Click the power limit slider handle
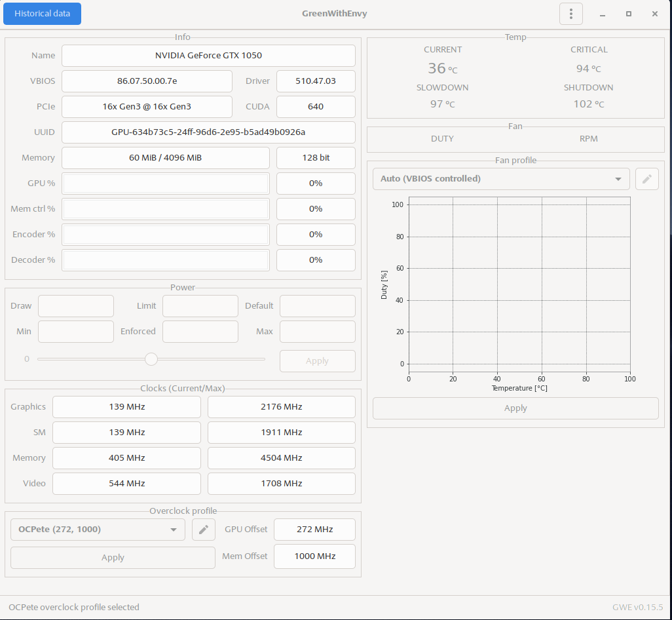672x620 pixels. (x=151, y=359)
